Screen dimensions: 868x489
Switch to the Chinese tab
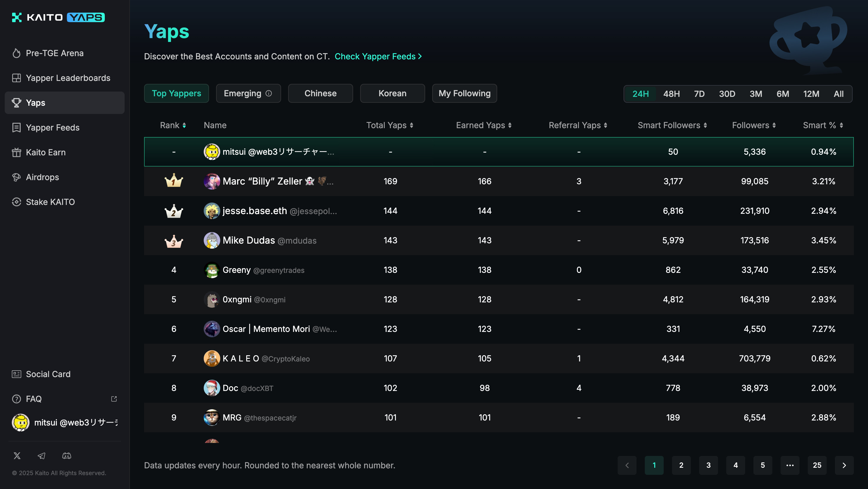(x=320, y=93)
